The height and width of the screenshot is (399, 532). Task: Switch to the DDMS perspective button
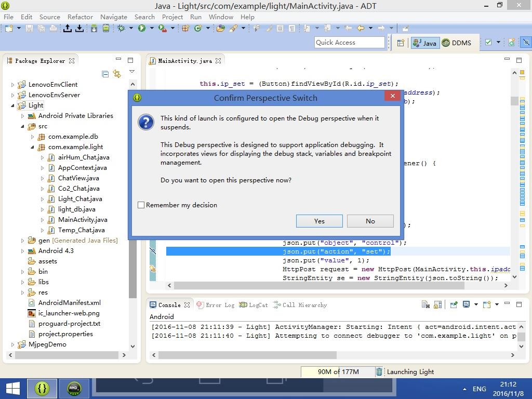point(457,43)
